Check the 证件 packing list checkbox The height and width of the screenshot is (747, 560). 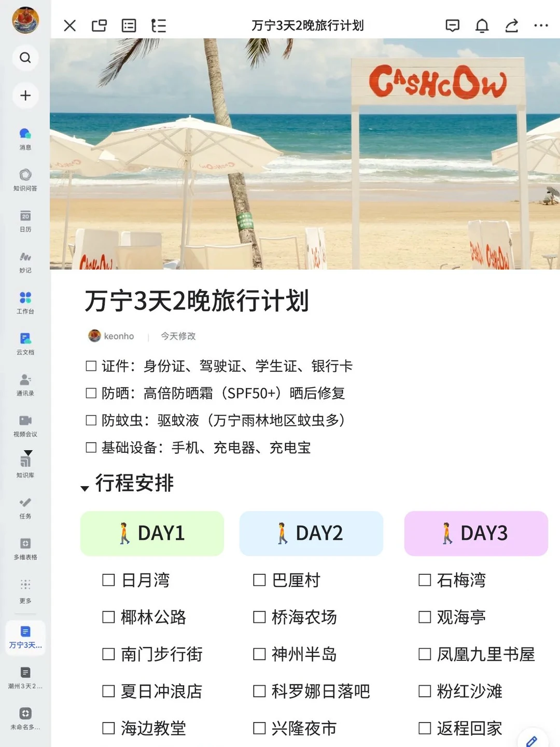click(91, 365)
